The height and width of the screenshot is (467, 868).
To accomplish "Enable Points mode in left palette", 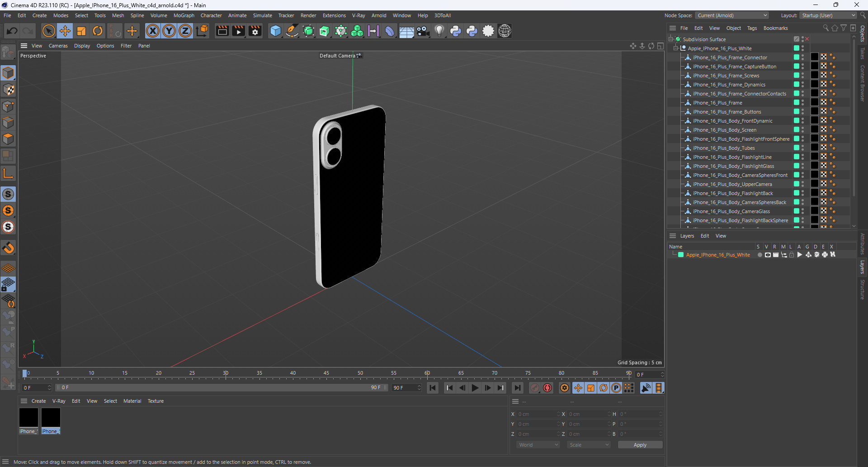I will coord(8,106).
